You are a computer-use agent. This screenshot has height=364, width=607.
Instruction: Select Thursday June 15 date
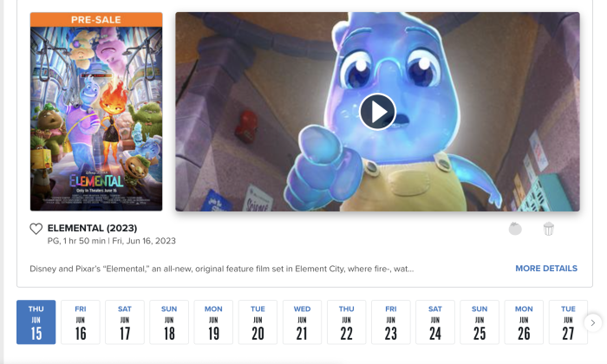(x=36, y=322)
